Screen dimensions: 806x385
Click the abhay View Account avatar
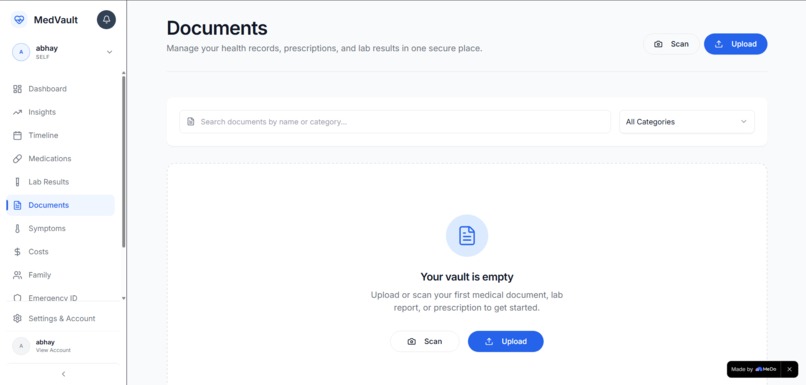pos(21,346)
